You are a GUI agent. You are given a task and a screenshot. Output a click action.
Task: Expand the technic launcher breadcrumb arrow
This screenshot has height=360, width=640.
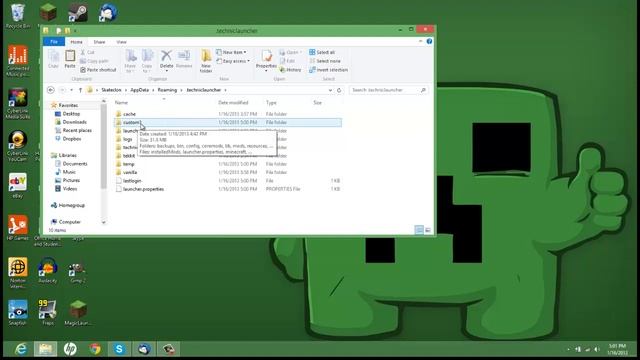[x=225, y=90]
